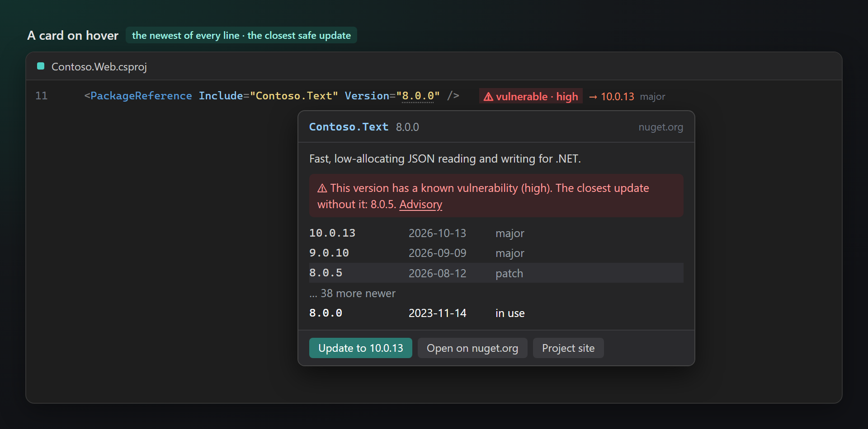
Task: Click the teal file icon beside Contoso.Web.csproj
Action: point(41,66)
